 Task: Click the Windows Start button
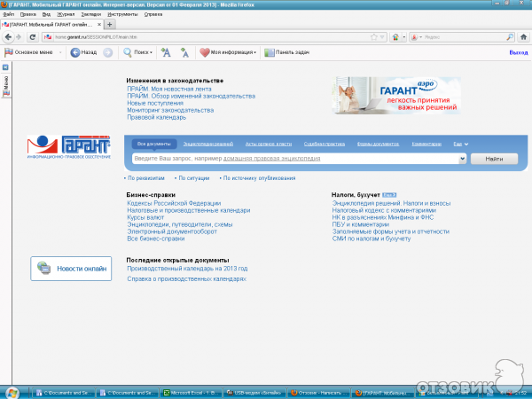12,393
